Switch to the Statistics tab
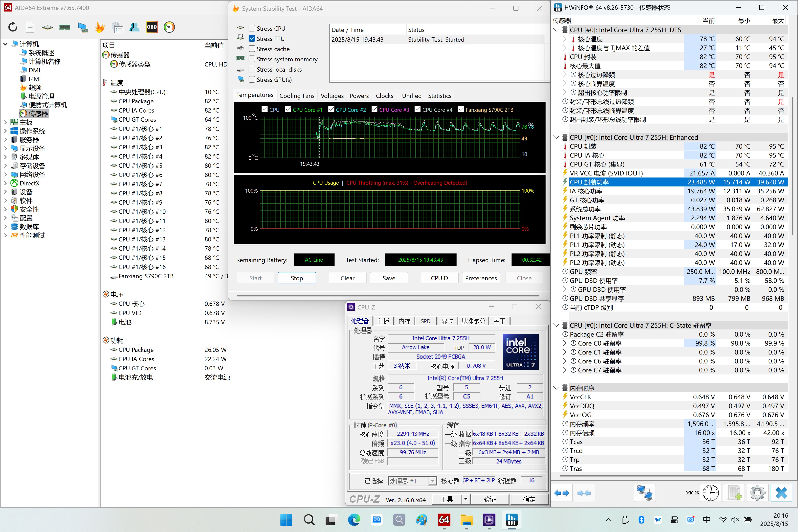The height and width of the screenshot is (532, 798). click(x=440, y=96)
